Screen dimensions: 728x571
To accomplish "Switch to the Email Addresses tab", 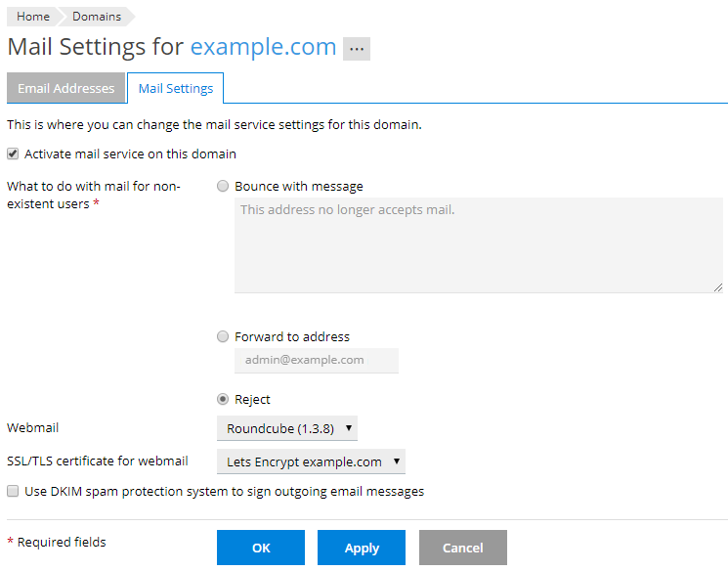I will pyautogui.click(x=65, y=88).
